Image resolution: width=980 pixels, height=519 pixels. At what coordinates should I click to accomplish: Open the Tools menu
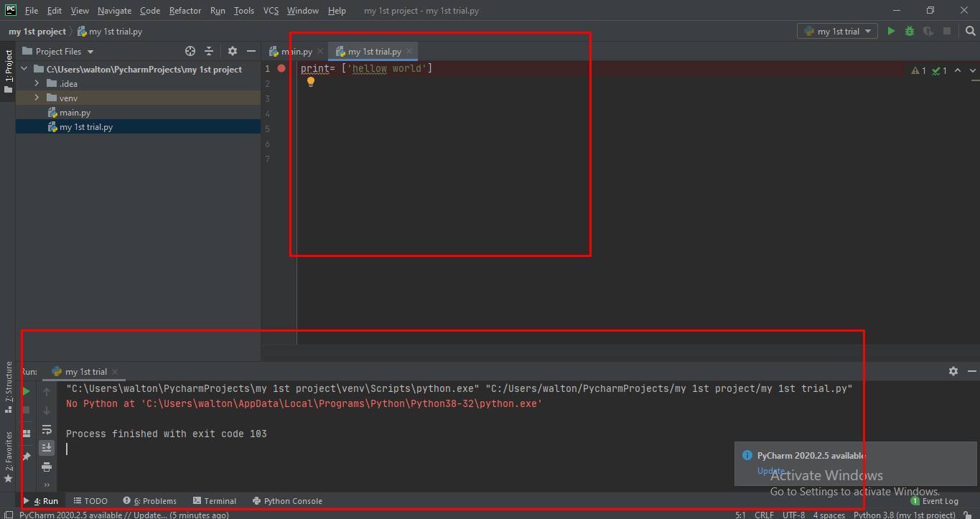(244, 11)
